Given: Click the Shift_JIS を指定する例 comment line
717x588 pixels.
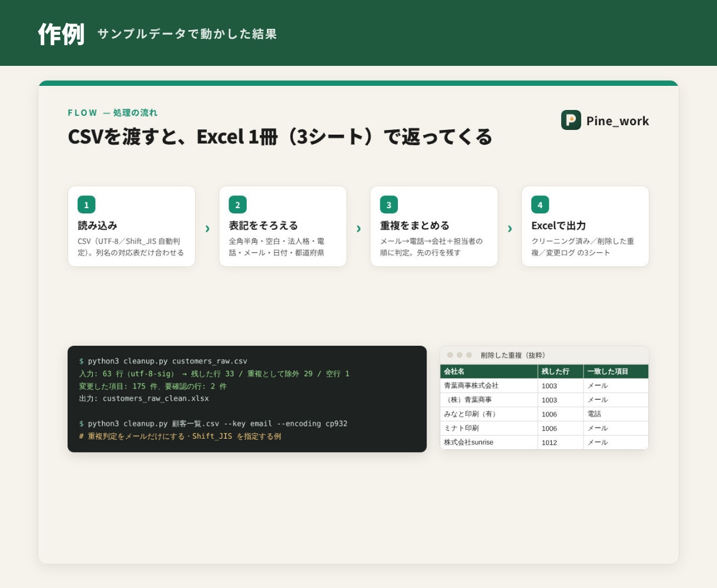Looking at the screenshot, I should pyautogui.click(x=180, y=436).
